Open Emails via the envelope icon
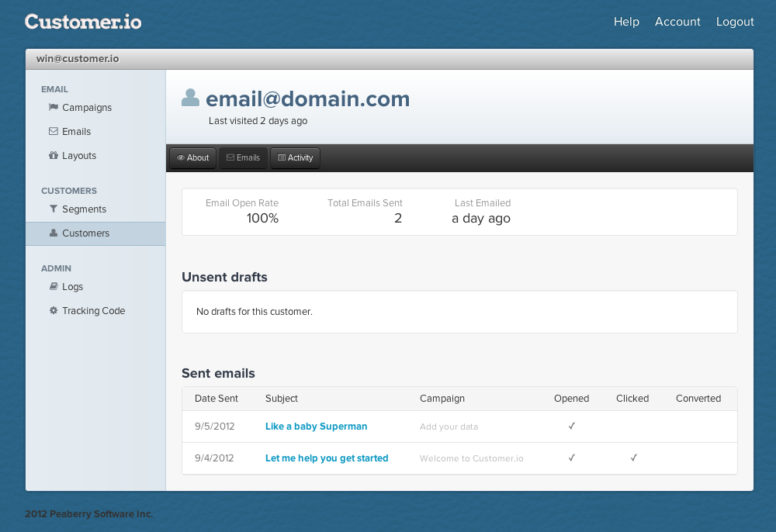Image resolution: width=776 pixels, height=532 pixels. tap(53, 132)
